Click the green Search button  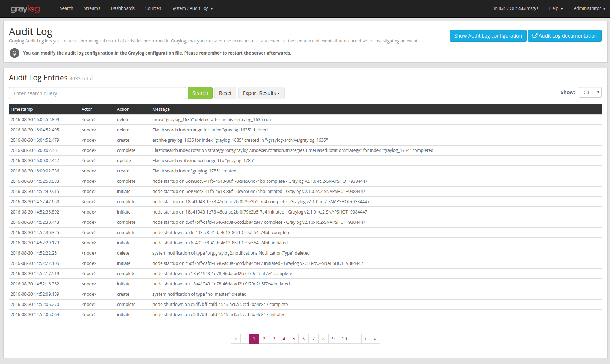pos(200,93)
